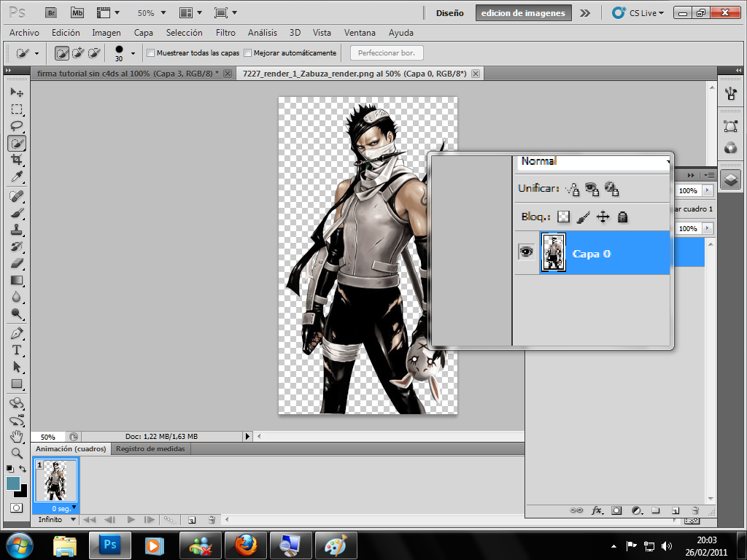This screenshot has height=560, width=747.
Task: Open the CS Live dropdown
Action: point(638,13)
